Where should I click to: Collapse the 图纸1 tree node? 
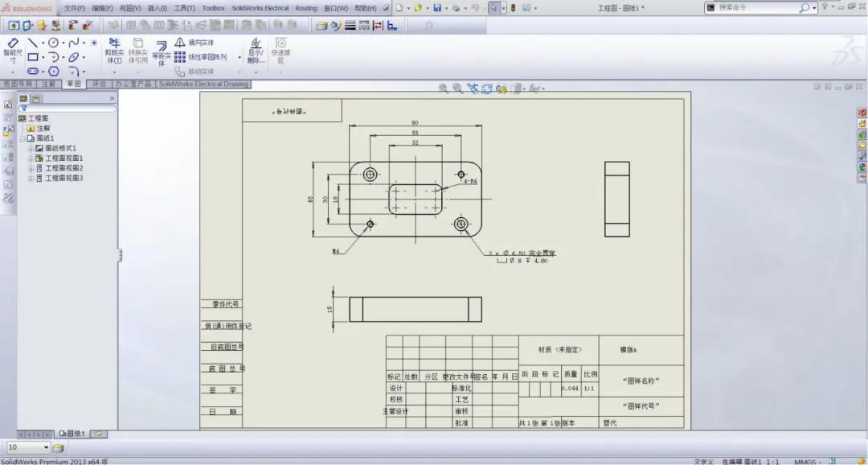23,138
